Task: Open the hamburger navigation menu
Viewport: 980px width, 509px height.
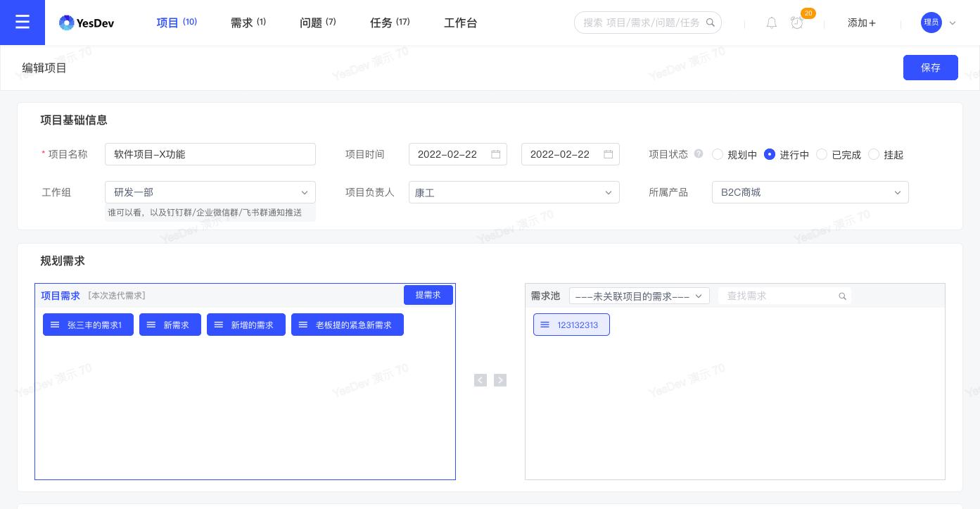Action: (x=23, y=23)
